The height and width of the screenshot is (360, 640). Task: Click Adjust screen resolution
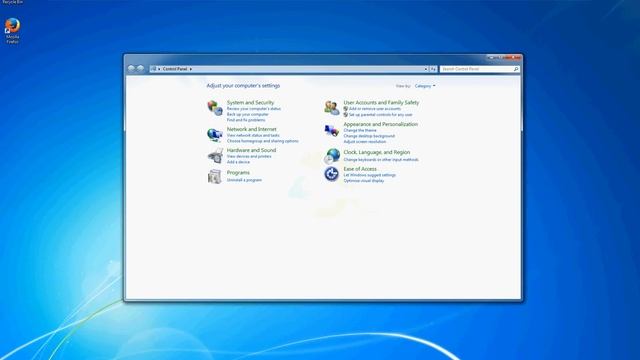pos(364,142)
